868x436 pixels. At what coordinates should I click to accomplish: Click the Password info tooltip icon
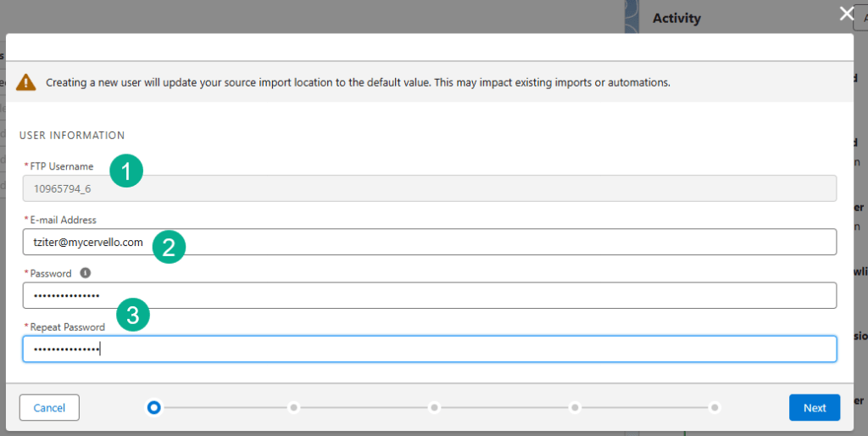click(x=85, y=273)
